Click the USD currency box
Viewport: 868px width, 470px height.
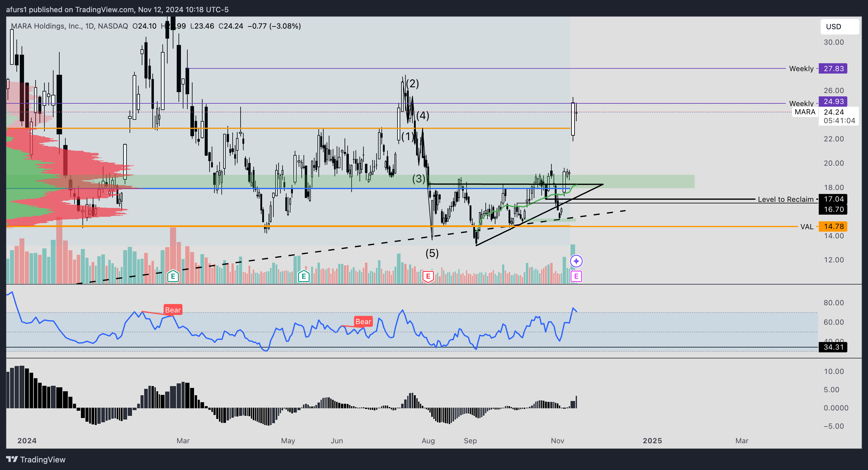click(839, 27)
